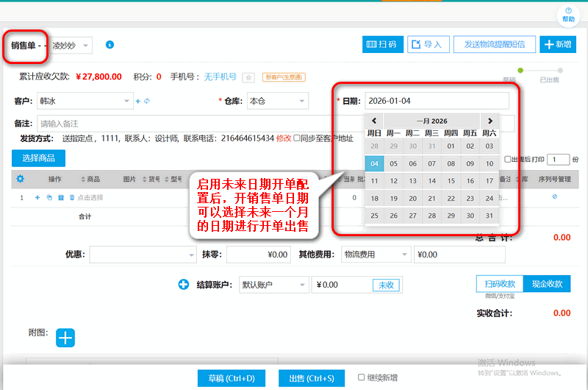588x390 pixels.
Task: Select the 扫码收款 payment tab
Action: (500, 284)
